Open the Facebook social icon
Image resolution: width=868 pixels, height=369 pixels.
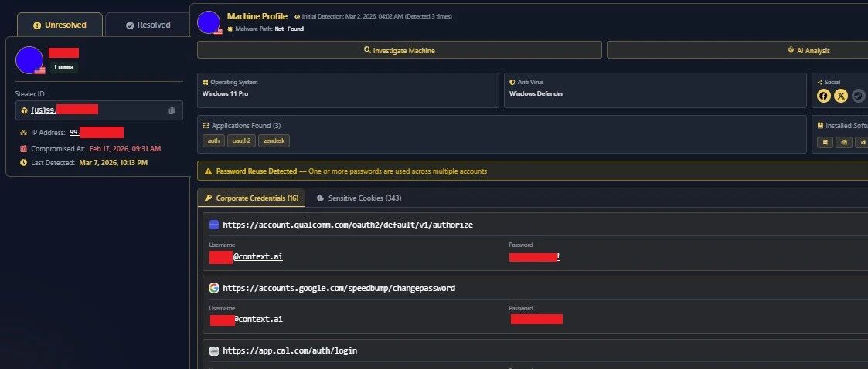point(824,96)
